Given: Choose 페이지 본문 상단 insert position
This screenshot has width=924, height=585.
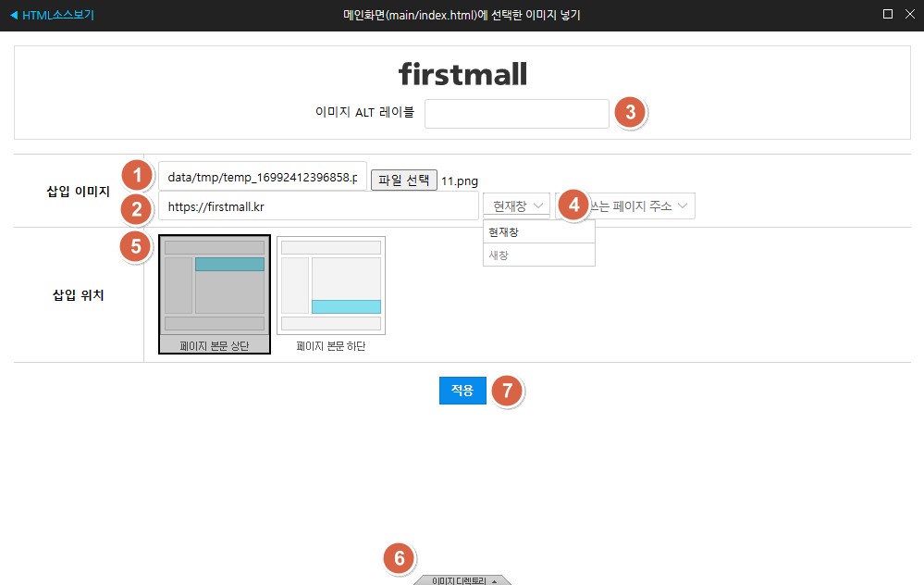Looking at the screenshot, I should pos(215,294).
